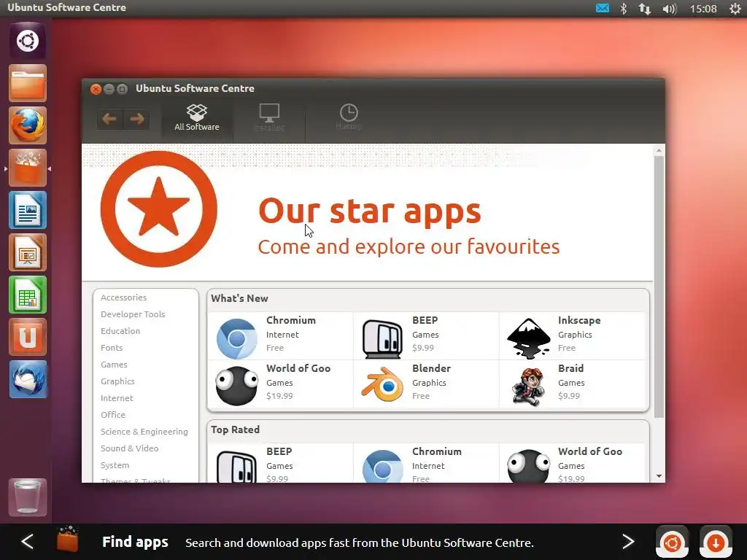Launch Firefox from the launcher

(x=28, y=125)
